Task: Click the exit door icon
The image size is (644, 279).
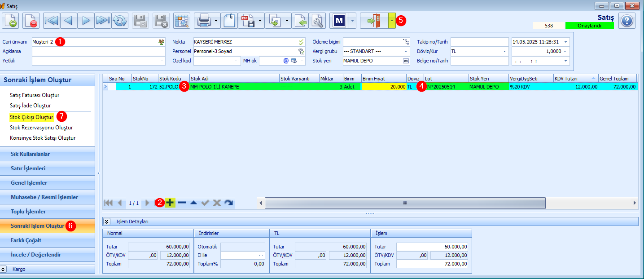Action: 374,21
